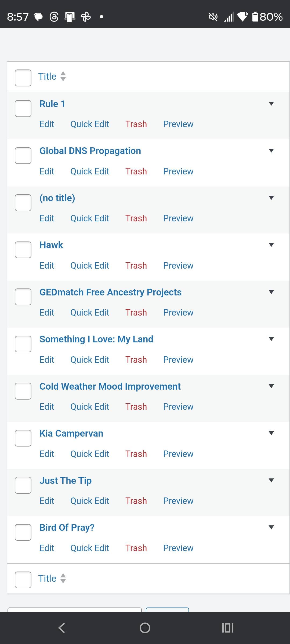Expand details for Global DNS Propagation row

[271, 151]
